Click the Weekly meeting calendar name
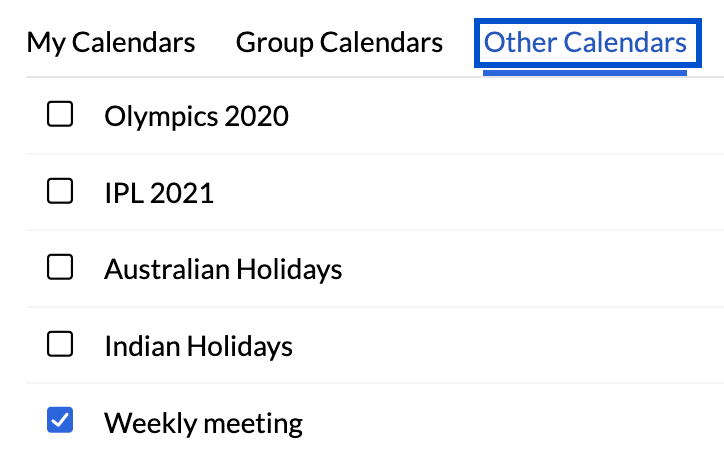This screenshot has width=724, height=462. (203, 422)
